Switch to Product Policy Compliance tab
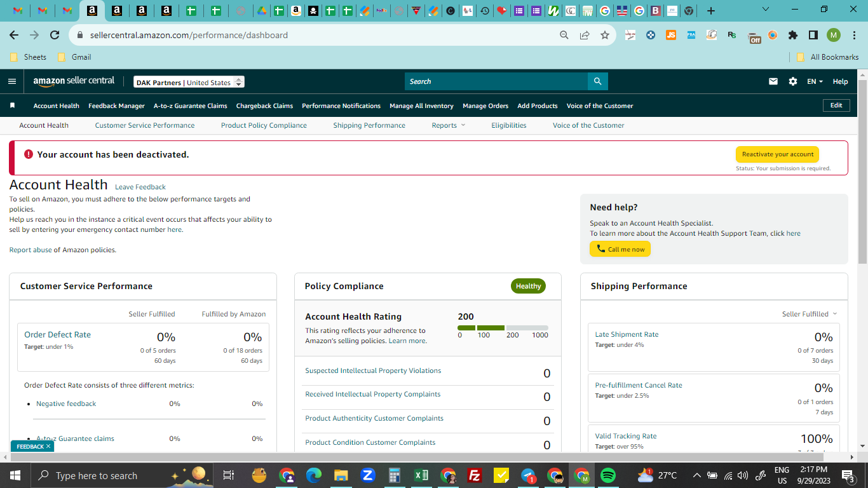Screen dimensions: 868x488 264,125
